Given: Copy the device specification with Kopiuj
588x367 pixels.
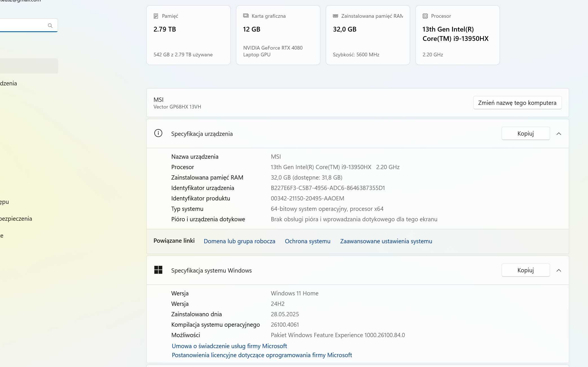Looking at the screenshot, I should pos(526,133).
